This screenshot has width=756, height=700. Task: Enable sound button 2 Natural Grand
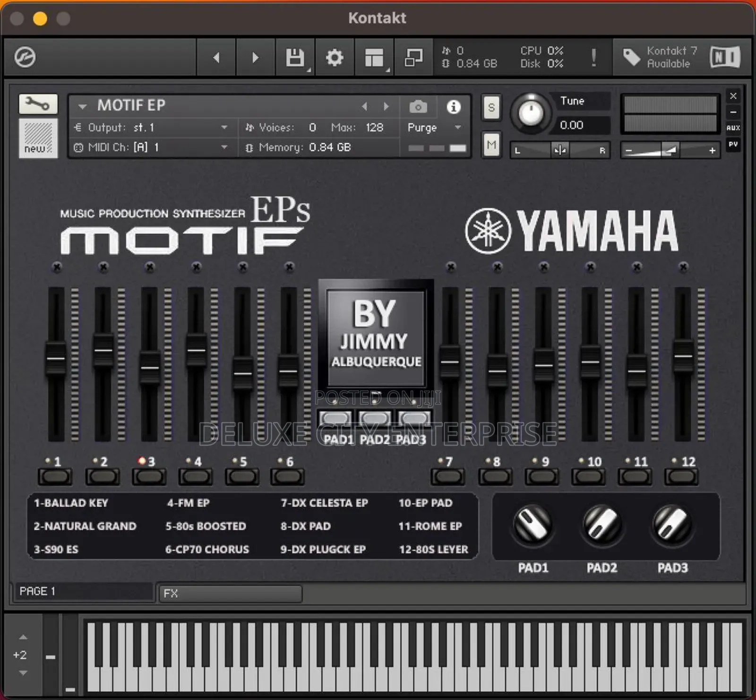tap(102, 476)
